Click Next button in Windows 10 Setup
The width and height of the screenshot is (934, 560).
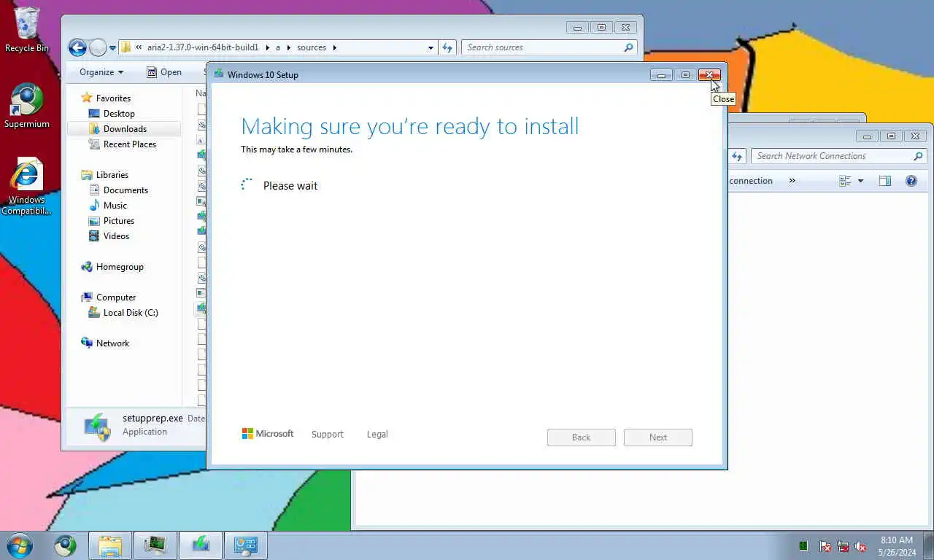pos(657,437)
